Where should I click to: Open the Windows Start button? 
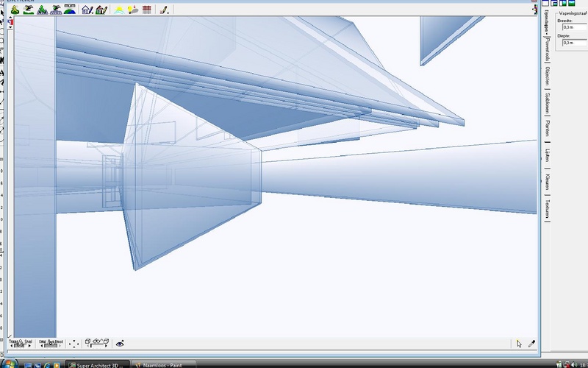8,364
